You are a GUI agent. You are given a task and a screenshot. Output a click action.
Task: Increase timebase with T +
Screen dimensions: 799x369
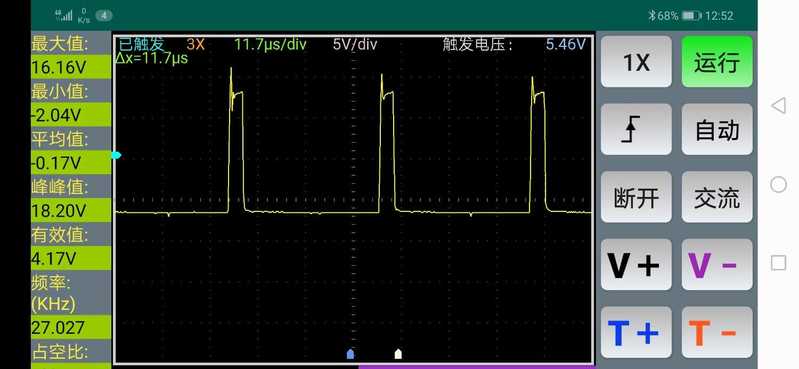636,332
